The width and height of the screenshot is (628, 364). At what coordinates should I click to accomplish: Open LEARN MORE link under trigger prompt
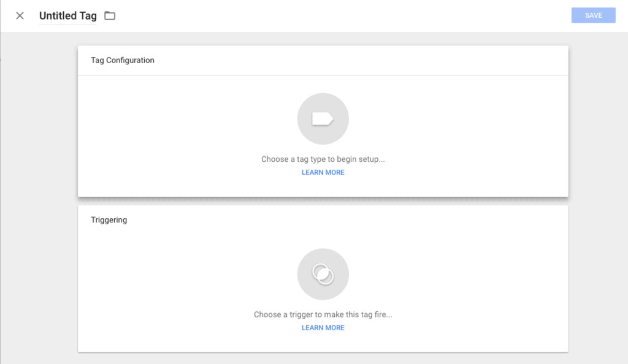323,328
